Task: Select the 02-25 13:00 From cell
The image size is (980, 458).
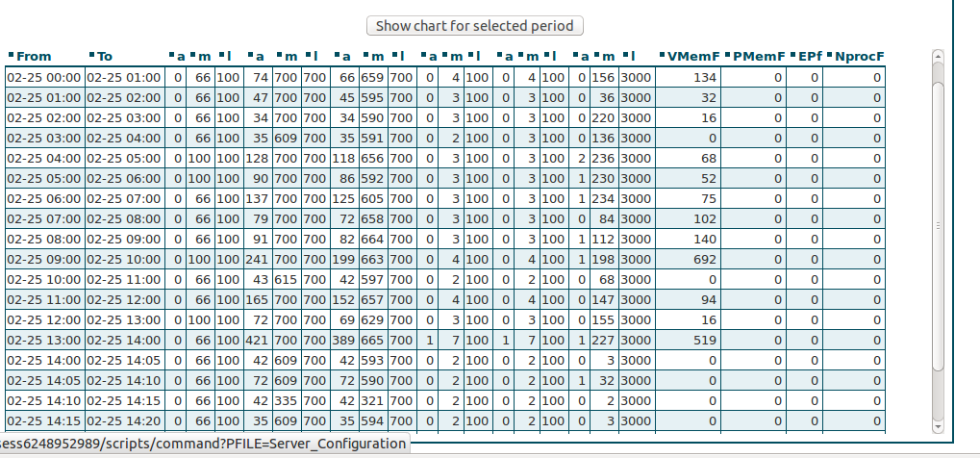Action: tap(44, 341)
